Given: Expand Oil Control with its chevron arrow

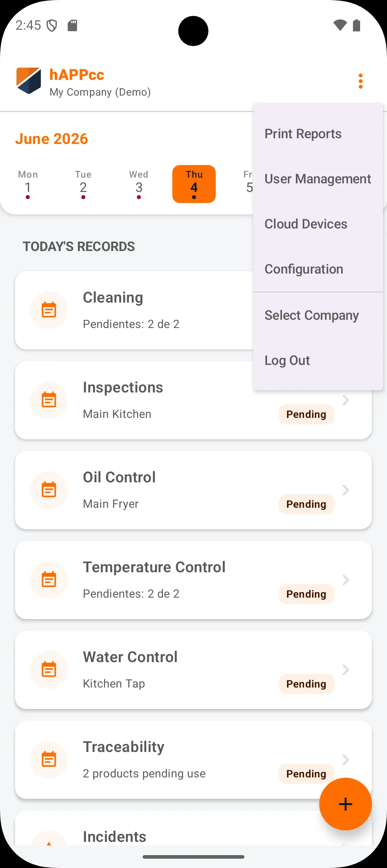Looking at the screenshot, I should point(345,490).
